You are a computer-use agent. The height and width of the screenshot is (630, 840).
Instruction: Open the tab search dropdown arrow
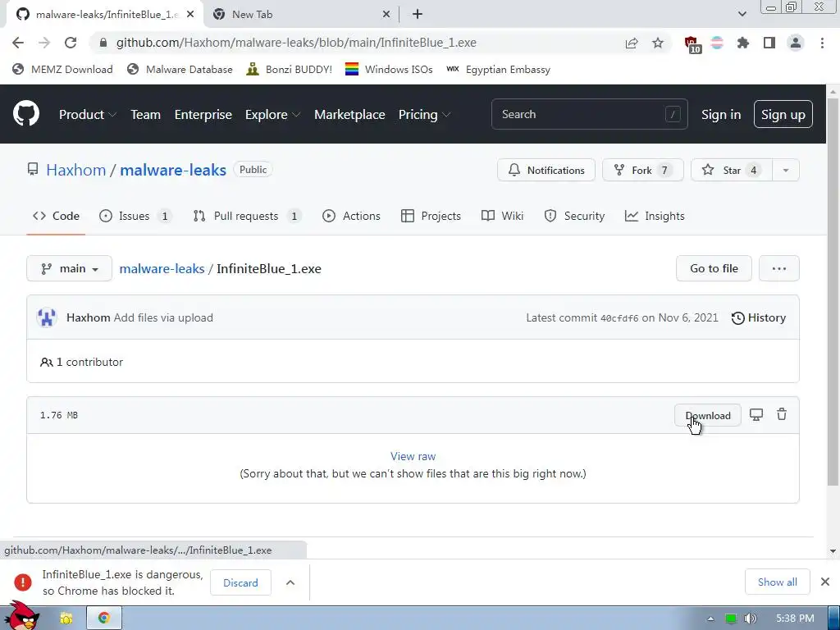[742, 14]
